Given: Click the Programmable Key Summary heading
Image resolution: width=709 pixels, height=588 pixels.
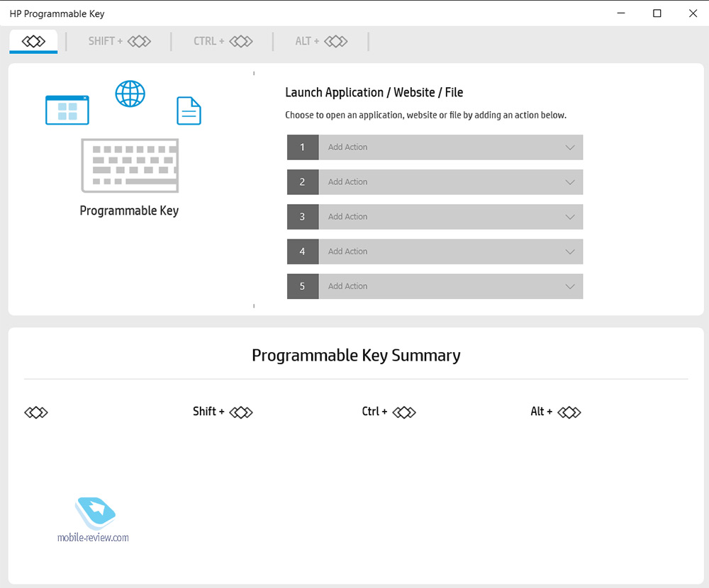Looking at the screenshot, I should [x=357, y=356].
